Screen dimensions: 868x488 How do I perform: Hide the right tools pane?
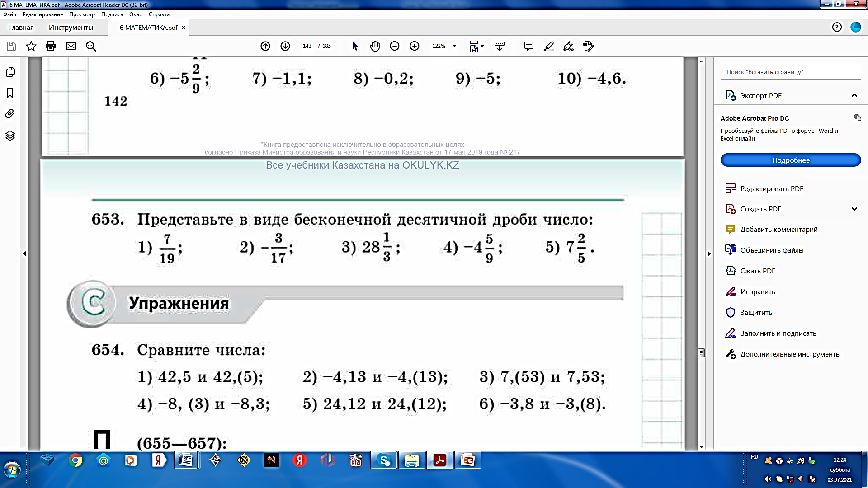(x=709, y=254)
